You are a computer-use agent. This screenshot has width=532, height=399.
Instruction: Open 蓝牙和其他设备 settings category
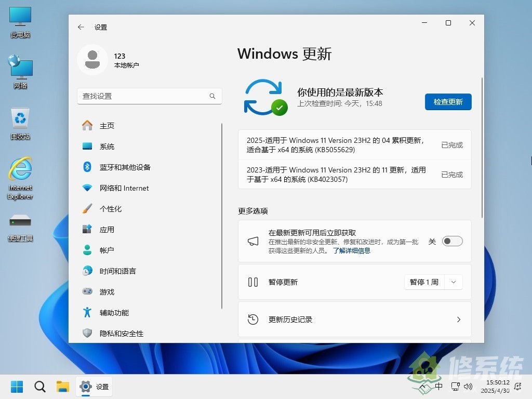(x=125, y=167)
